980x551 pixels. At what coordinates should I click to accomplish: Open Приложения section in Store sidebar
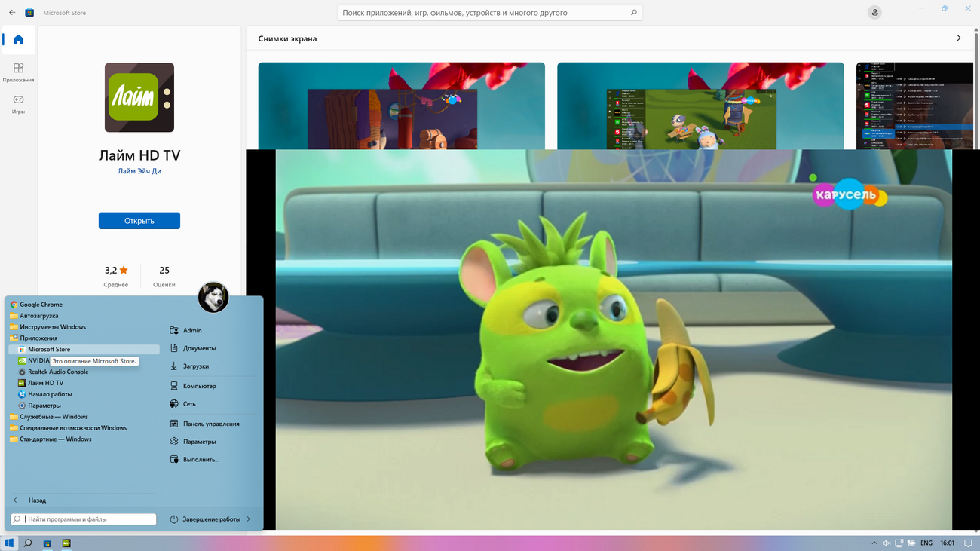18,72
